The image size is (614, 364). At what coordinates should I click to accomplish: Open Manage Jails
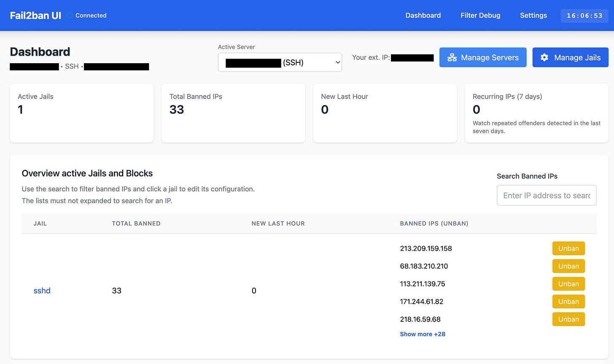coord(570,57)
